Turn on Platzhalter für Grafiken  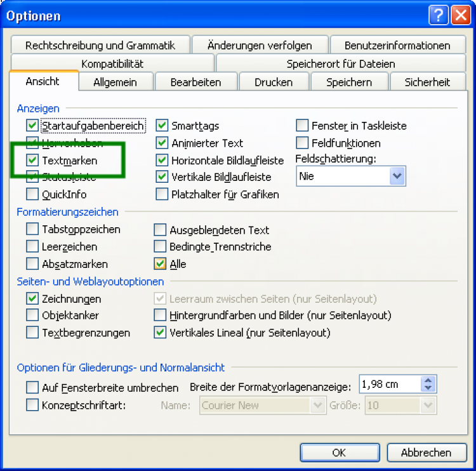162,195
